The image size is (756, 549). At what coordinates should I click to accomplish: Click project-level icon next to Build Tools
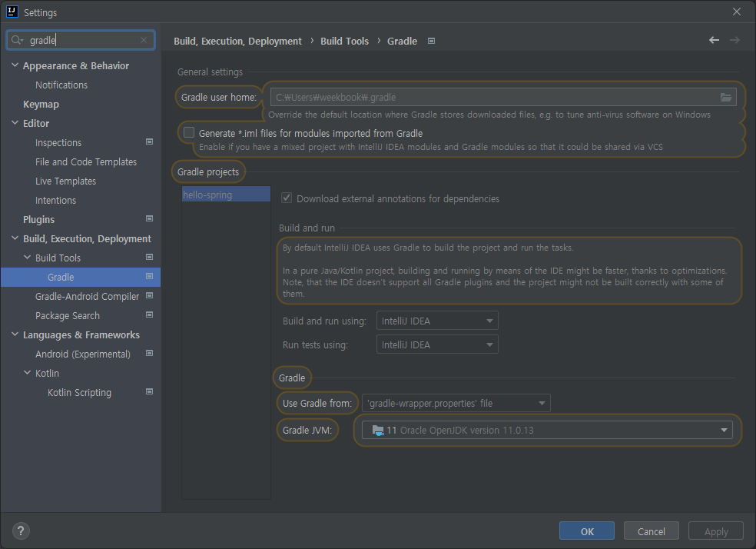(x=150, y=257)
